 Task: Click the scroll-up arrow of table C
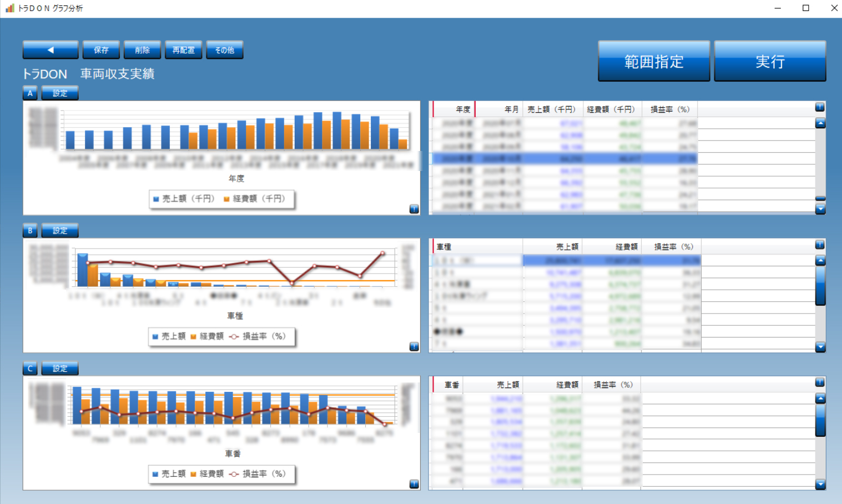coord(820,398)
